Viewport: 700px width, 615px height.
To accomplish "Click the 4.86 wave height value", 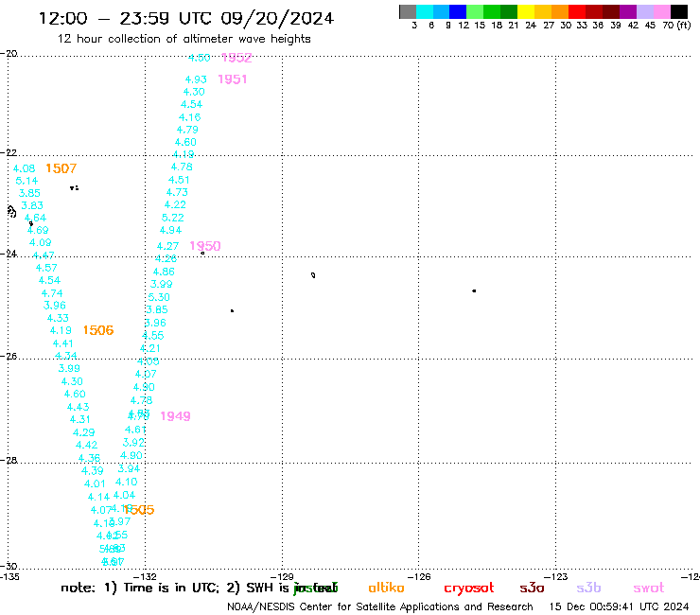I will pyautogui.click(x=164, y=272).
